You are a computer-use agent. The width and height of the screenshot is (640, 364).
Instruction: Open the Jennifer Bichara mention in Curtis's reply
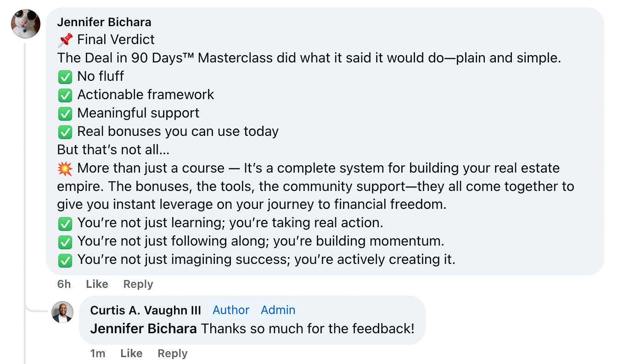click(x=144, y=329)
